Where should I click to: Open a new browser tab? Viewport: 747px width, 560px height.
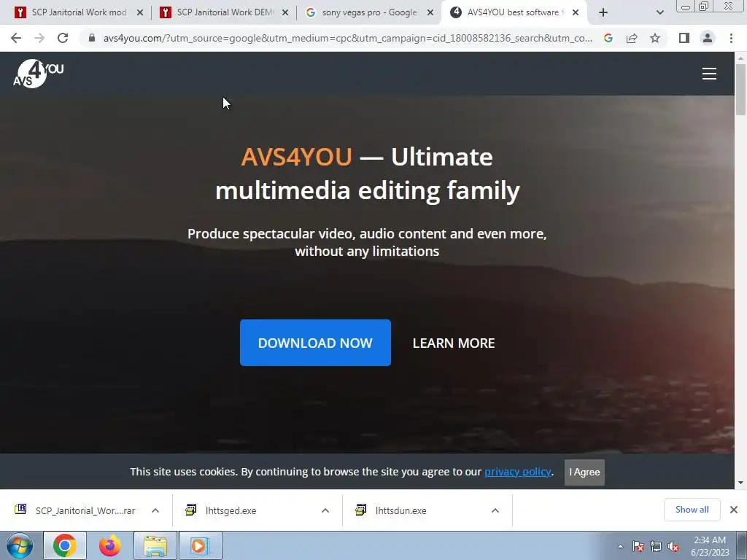click(x=603, y=12)
